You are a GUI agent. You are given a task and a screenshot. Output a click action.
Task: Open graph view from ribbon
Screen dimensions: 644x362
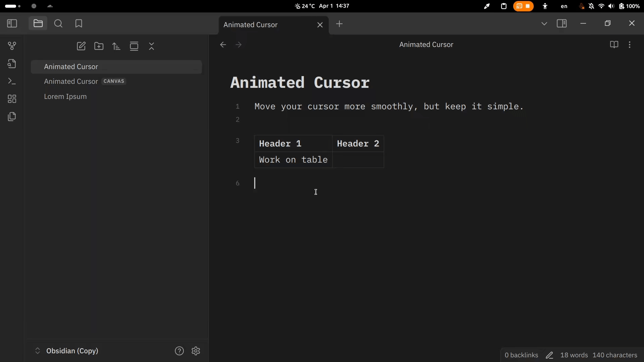click(x=12, y=46)
